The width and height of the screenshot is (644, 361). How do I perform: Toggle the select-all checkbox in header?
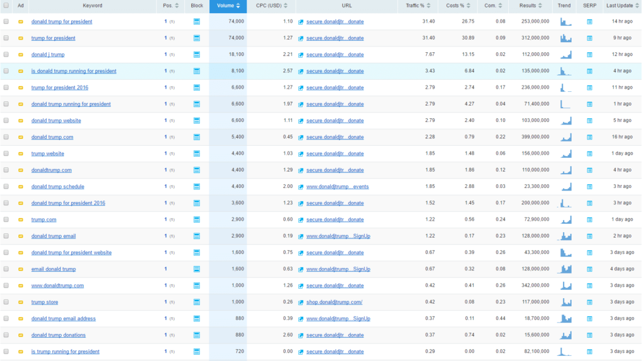coord(6,5)
